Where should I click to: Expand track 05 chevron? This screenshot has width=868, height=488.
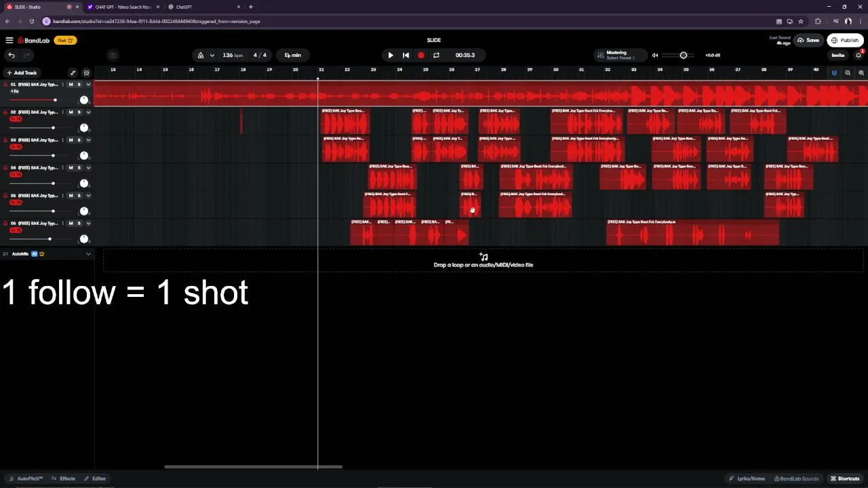(88, 196)
